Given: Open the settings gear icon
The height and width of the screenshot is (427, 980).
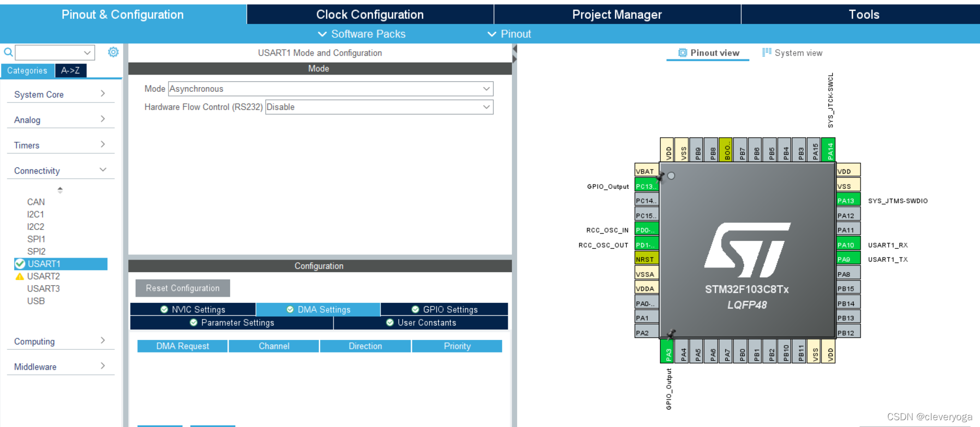Looking at the screenshot, I should point(113,52).
